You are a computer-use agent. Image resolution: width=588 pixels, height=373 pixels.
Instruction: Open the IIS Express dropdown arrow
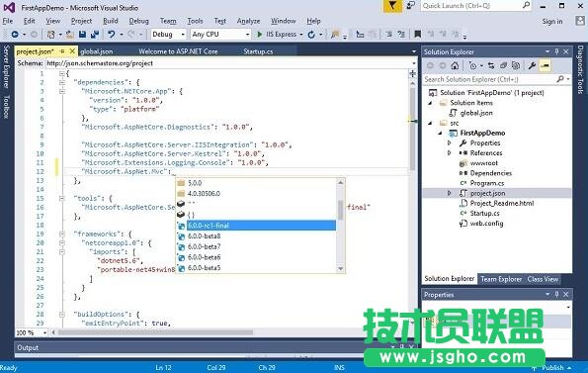pos(301,35)
